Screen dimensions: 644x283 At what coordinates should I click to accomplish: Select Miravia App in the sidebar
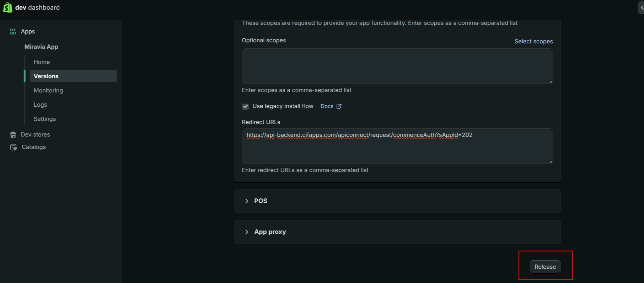(41, 47)
